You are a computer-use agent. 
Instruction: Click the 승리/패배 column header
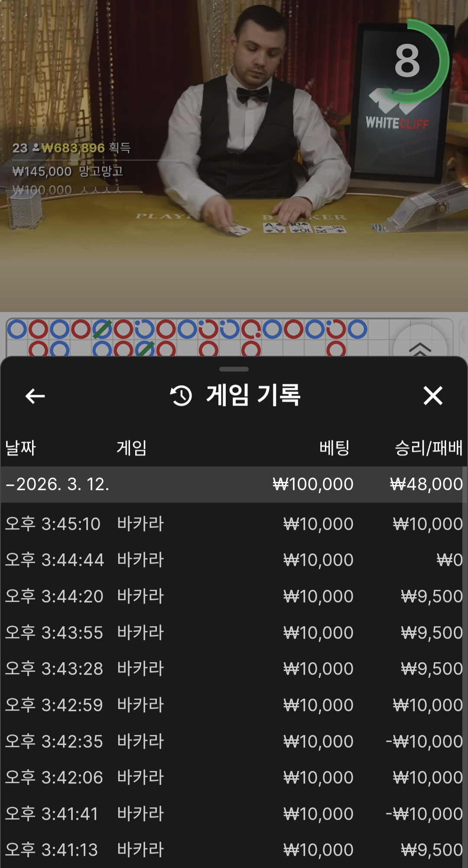428,448
